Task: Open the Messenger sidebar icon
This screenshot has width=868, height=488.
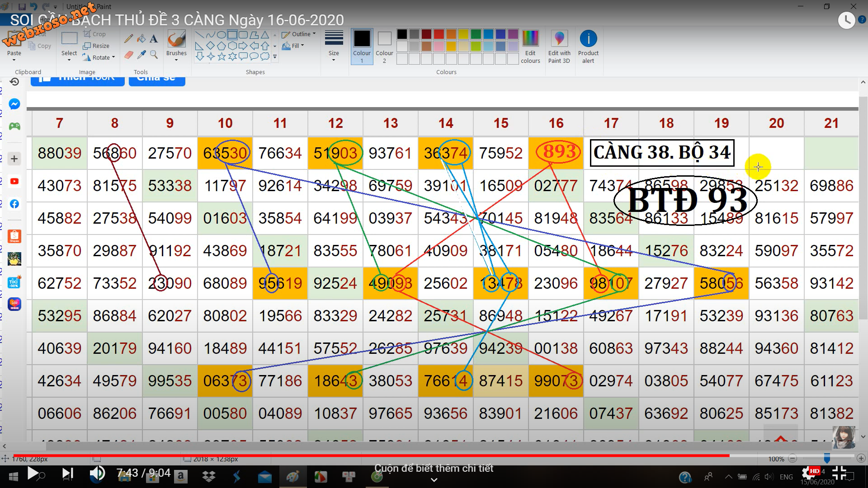Action: click(x=14, y=104)
